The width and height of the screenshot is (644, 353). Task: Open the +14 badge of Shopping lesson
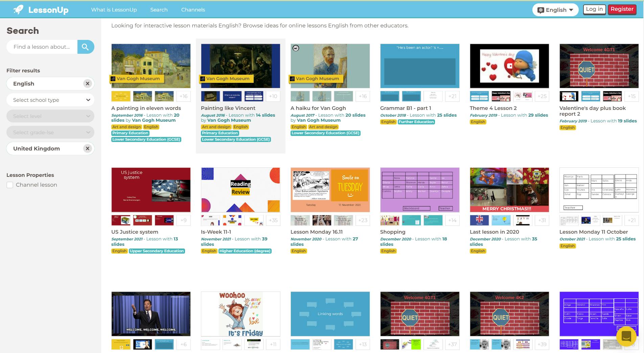point(452,220)
